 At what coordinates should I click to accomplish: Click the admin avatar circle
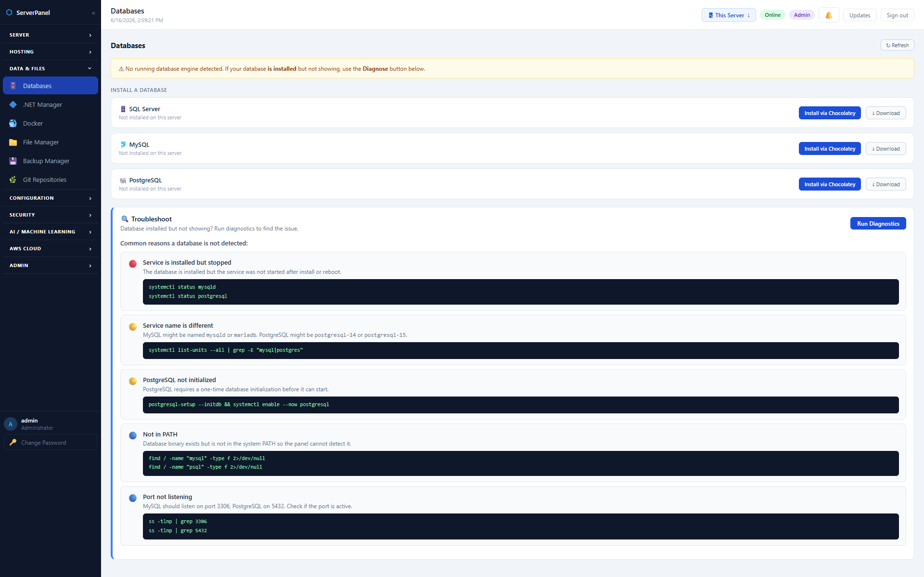[x=11, y=424]
